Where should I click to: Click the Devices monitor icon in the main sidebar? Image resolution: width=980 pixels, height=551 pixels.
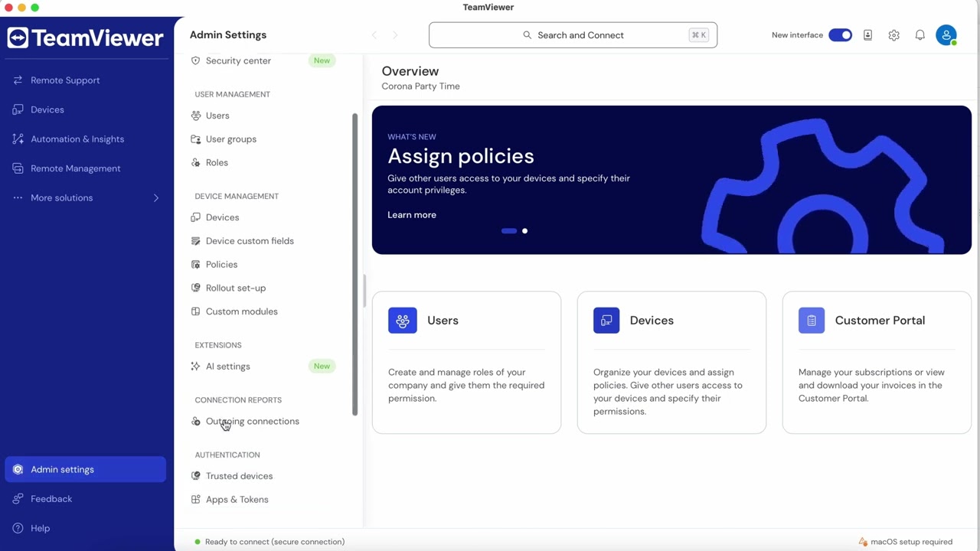point(18,109)
